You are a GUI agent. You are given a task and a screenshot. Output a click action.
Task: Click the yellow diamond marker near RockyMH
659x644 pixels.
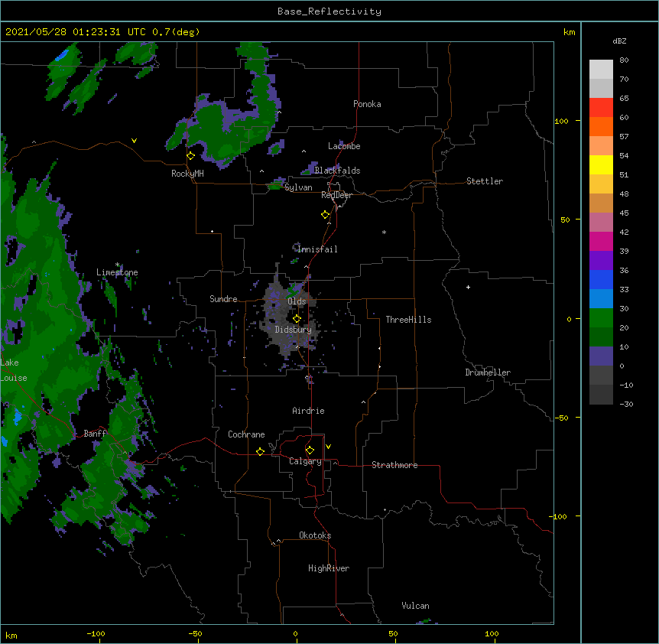[191, 156]
